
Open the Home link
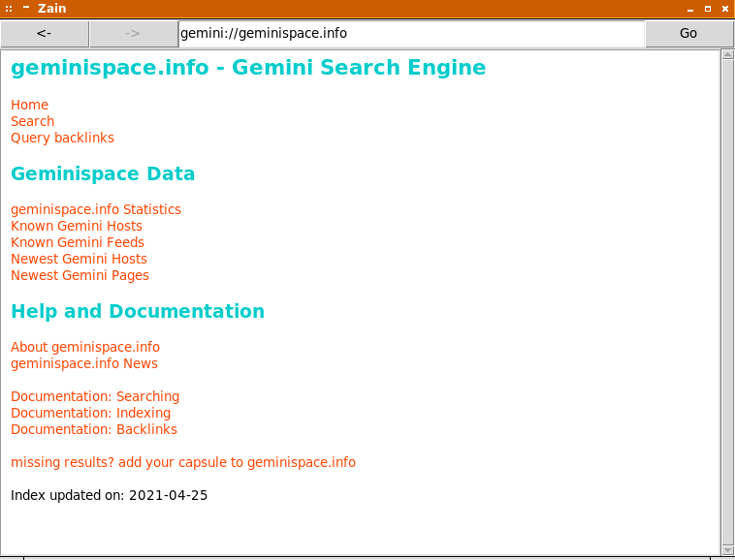(29, 105)
